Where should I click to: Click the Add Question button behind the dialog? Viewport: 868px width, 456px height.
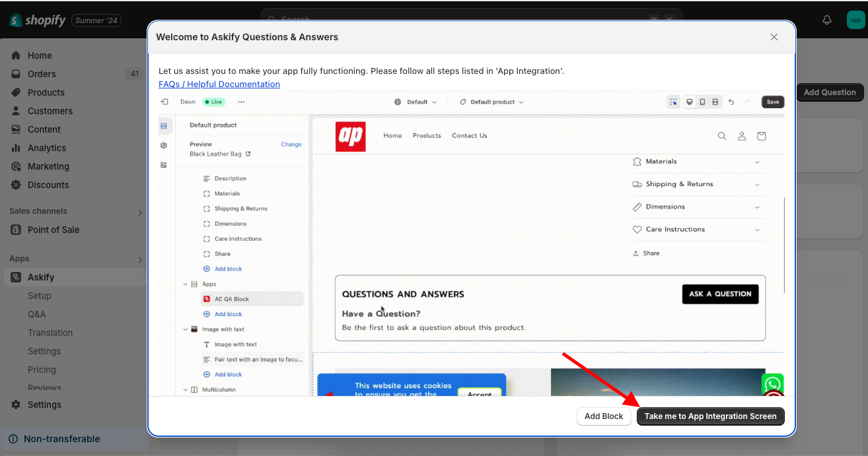830,92
